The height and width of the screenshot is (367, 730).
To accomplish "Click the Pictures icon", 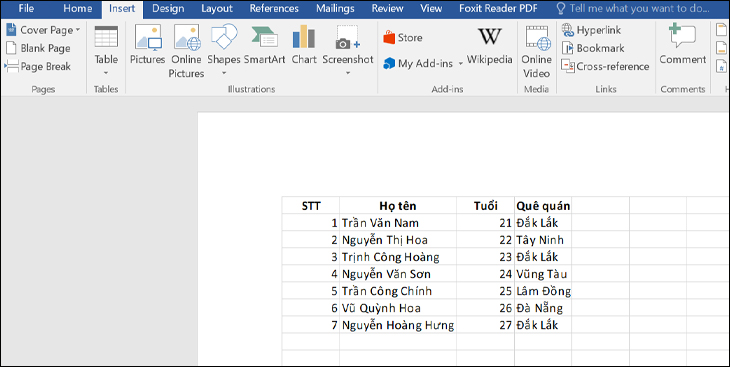I will click(x=148, y=45).
